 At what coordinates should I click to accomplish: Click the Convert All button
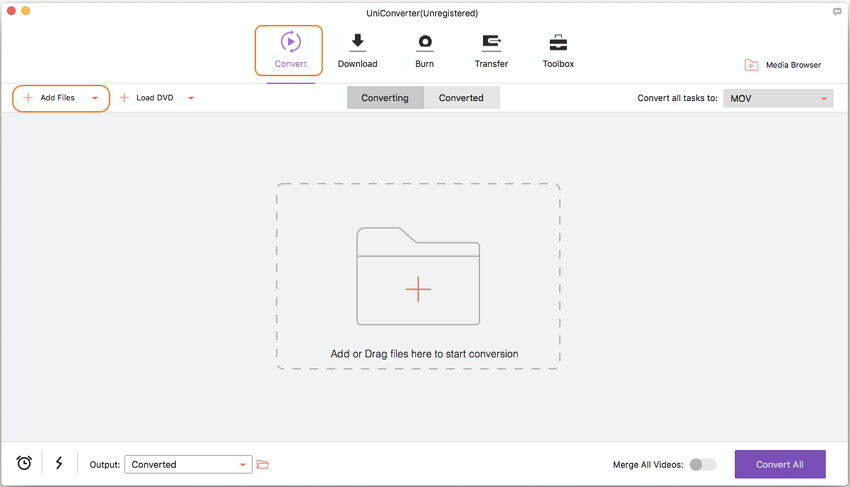[780, 464]
